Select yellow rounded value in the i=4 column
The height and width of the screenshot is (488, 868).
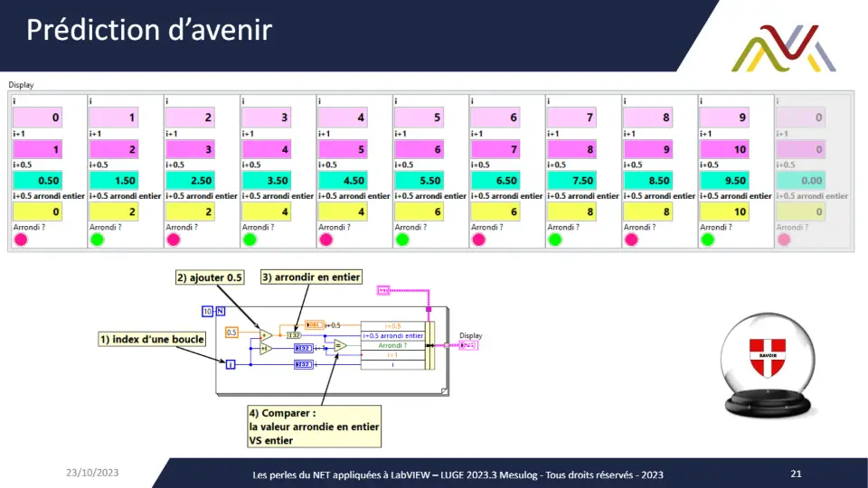344,211
